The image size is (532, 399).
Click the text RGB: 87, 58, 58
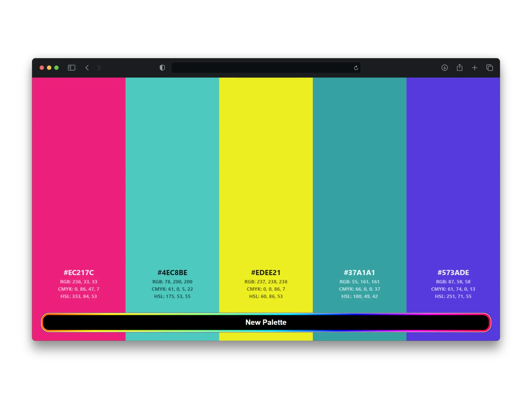[453, 282]
